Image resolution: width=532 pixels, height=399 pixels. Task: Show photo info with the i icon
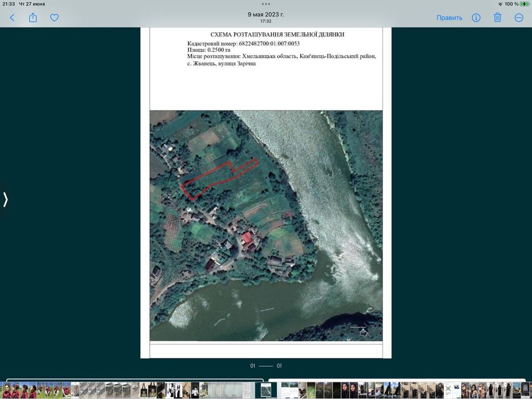476,18
